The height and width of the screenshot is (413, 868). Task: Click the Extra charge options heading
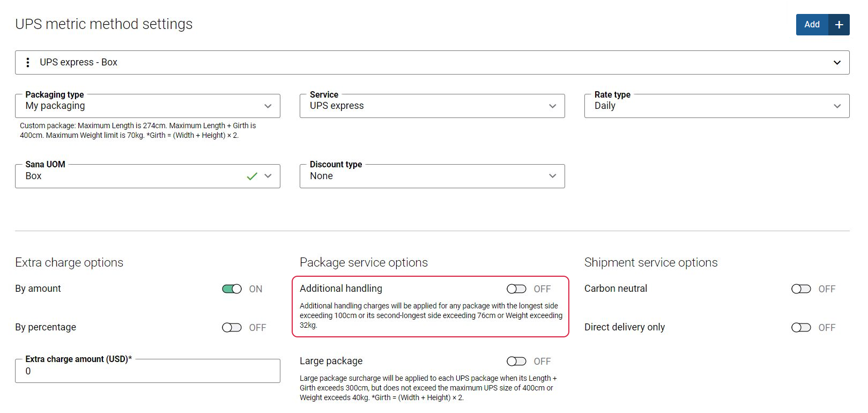[69, 262]
